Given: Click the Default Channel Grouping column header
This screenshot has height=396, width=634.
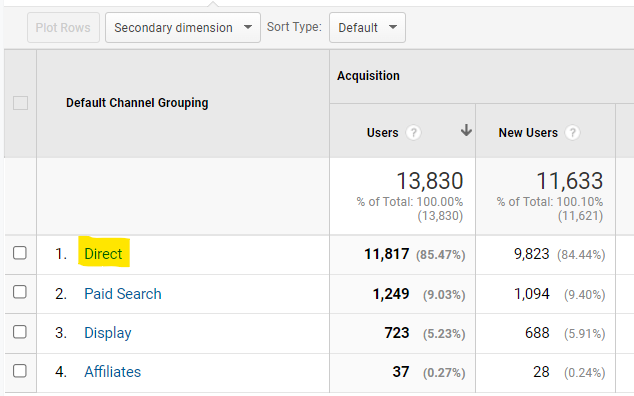Looking at the screenshot, I should [x=137, y=103].
